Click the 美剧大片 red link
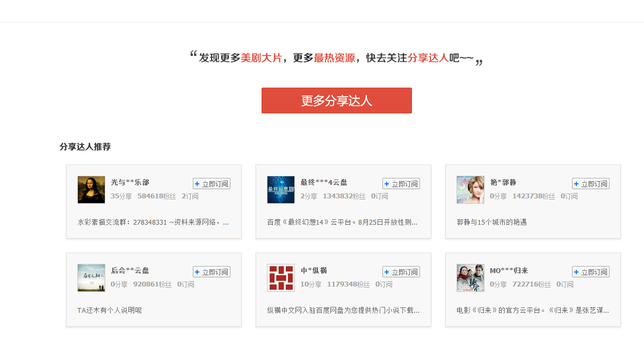Screen dimensions: 644x344 point(262,57)
